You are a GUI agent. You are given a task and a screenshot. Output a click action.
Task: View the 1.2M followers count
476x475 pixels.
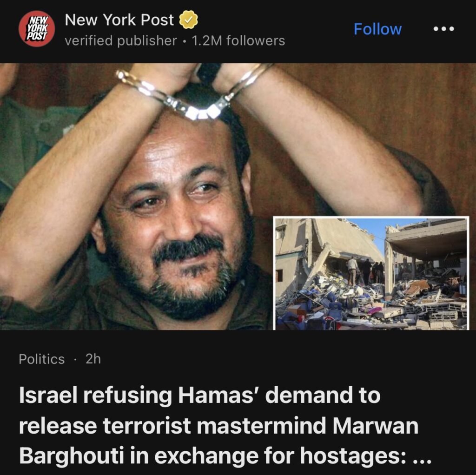(238, 41)
